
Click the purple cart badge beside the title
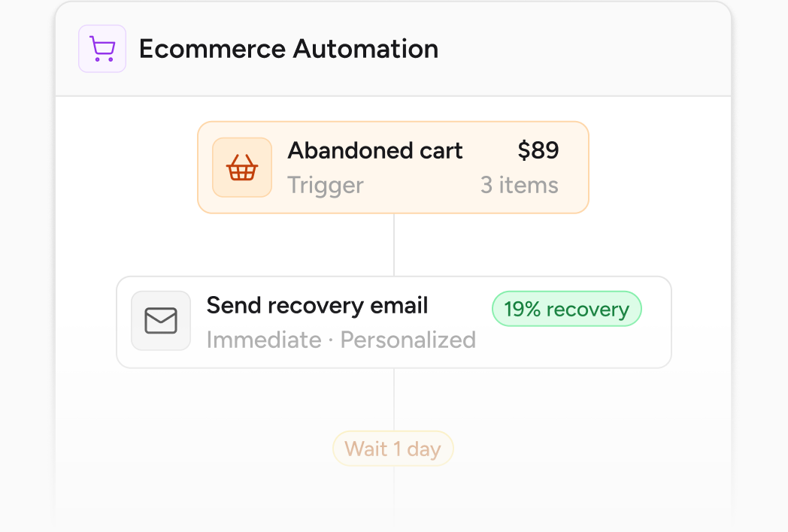(x=102, y=48)
